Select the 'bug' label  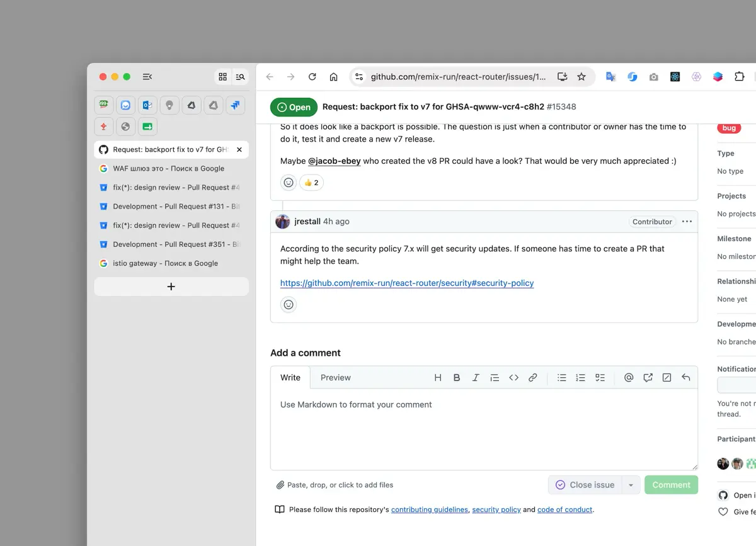tap(729, 128)
